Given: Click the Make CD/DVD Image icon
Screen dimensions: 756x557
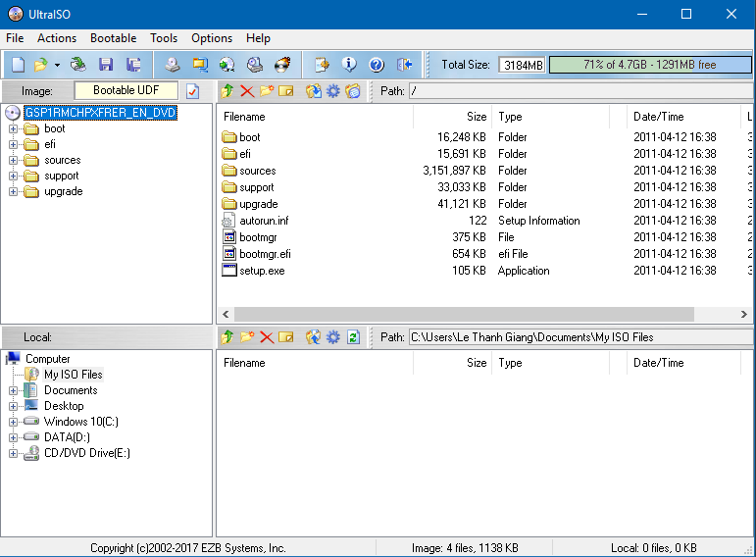Looking at the screenshot, I should tap(173, 64).
